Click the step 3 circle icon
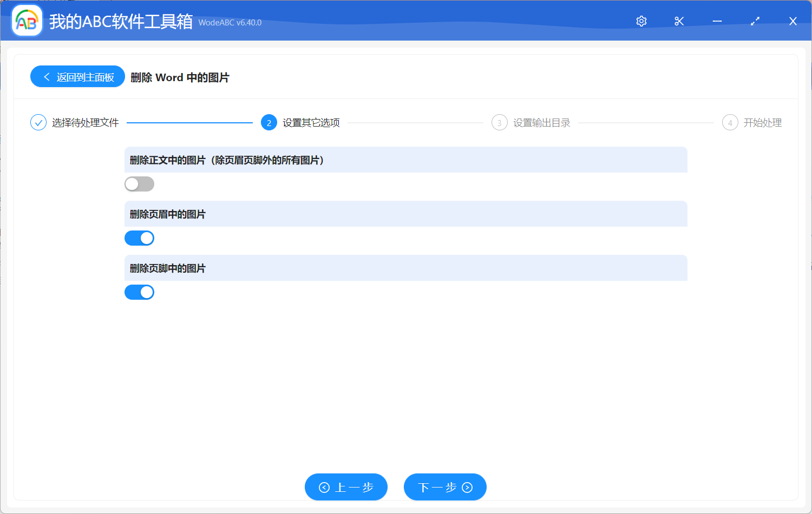Viewport: 812px width, 514px height. (x=499, y=122)
